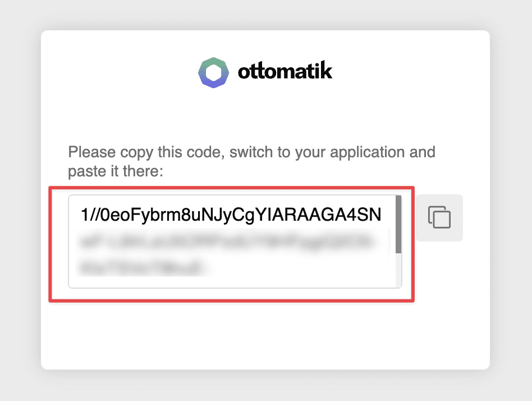The image size is (532, 401).
Task: Click the "paste it there:" text line
Action: [116, 171]
